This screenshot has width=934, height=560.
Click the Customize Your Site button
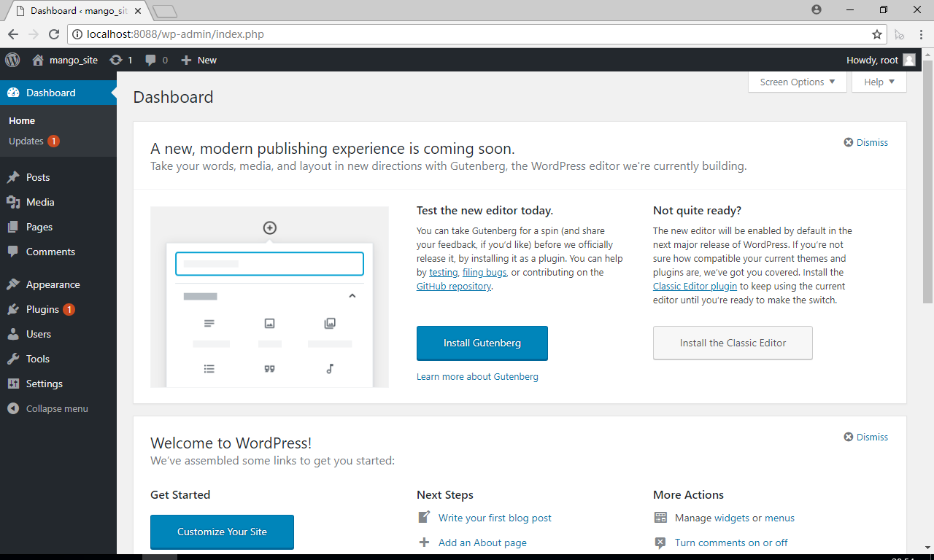(x=222, y=532)
